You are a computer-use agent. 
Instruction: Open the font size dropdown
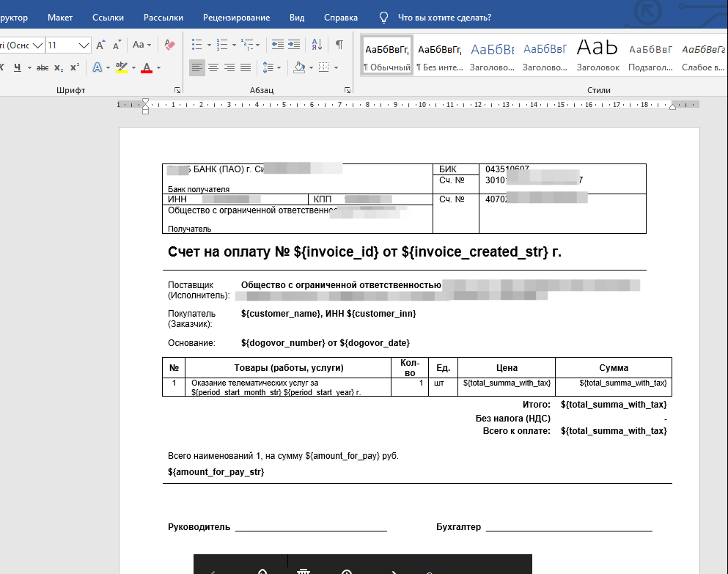(x=84, y=45)
